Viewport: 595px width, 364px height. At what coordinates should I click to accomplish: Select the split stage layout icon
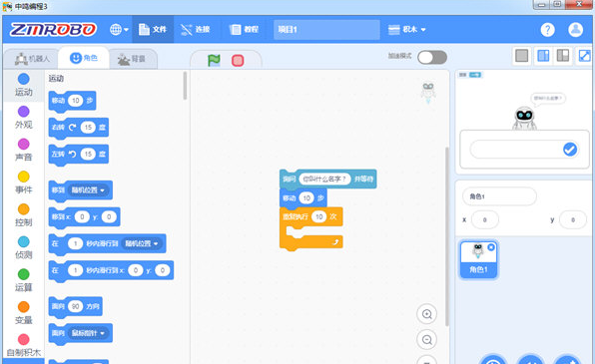coord(543,56)
